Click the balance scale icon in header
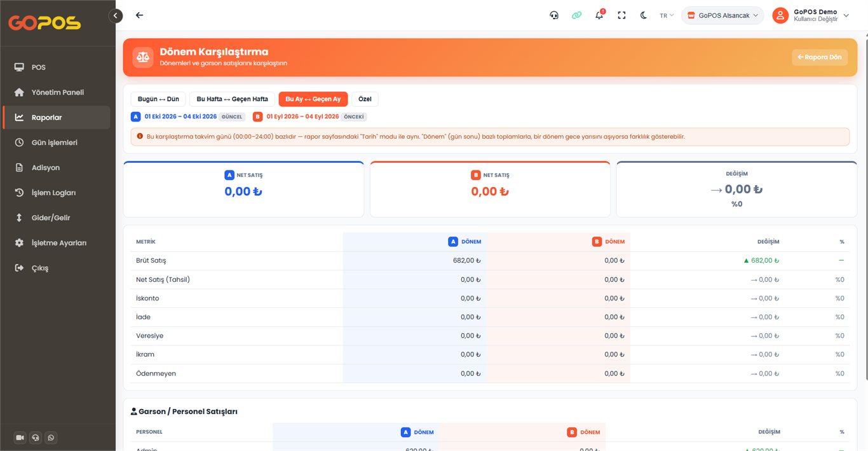This screenshot has width=868, height=451. tap(143, 57)
